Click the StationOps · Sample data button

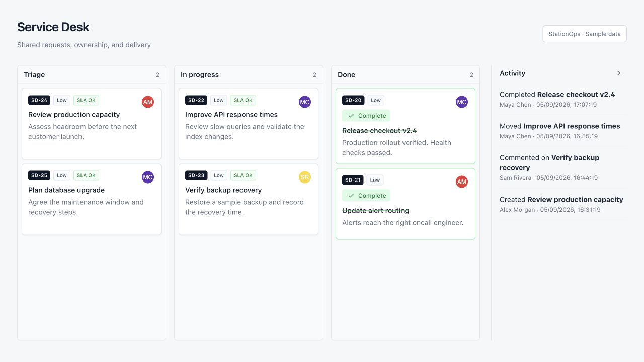click(x=585, y=34)
